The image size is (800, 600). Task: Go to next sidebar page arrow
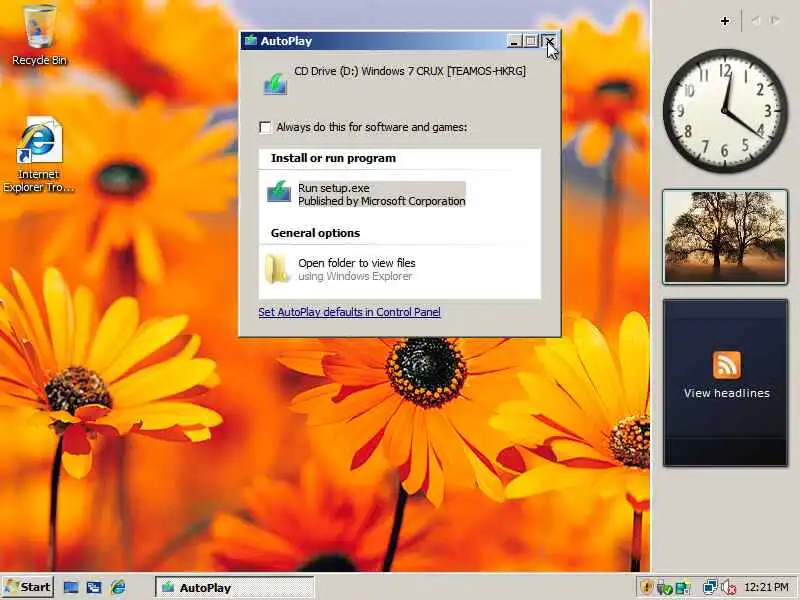[775, 20]
